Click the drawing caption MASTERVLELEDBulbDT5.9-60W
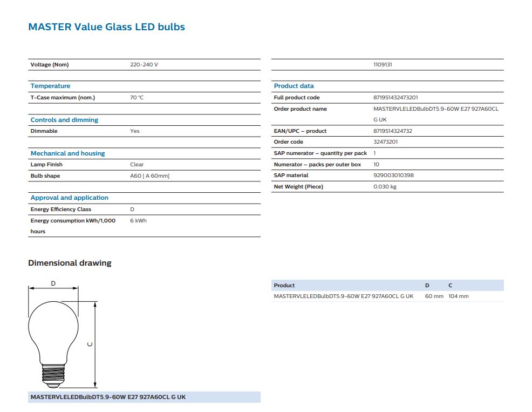 click(108, 397)
